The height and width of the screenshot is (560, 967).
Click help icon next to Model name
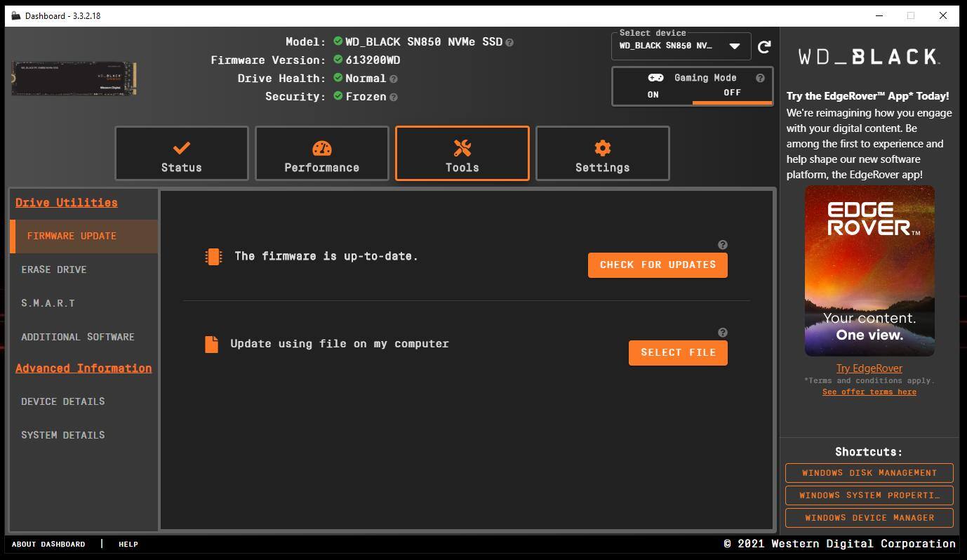[509, 43]
